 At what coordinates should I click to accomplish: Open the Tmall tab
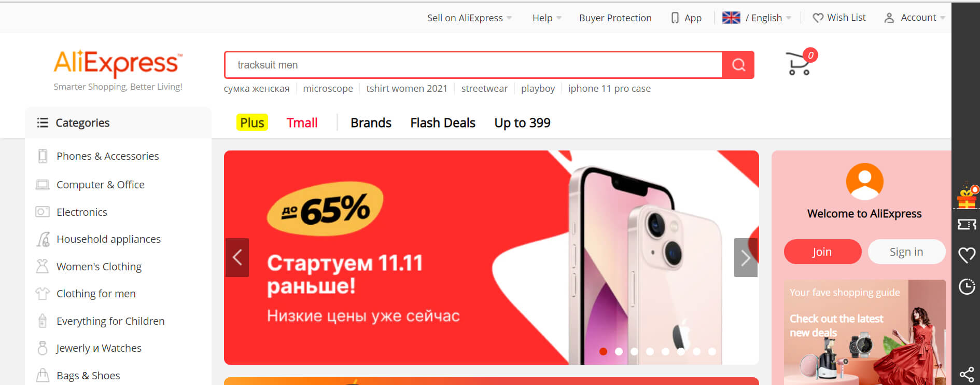tap(302, 123)
